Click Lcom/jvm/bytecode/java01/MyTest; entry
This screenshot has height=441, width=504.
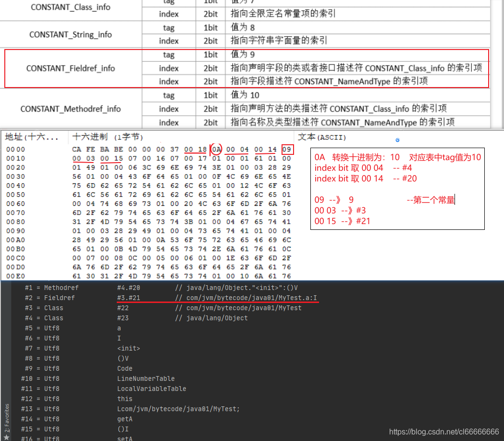[x=178, y=409]
